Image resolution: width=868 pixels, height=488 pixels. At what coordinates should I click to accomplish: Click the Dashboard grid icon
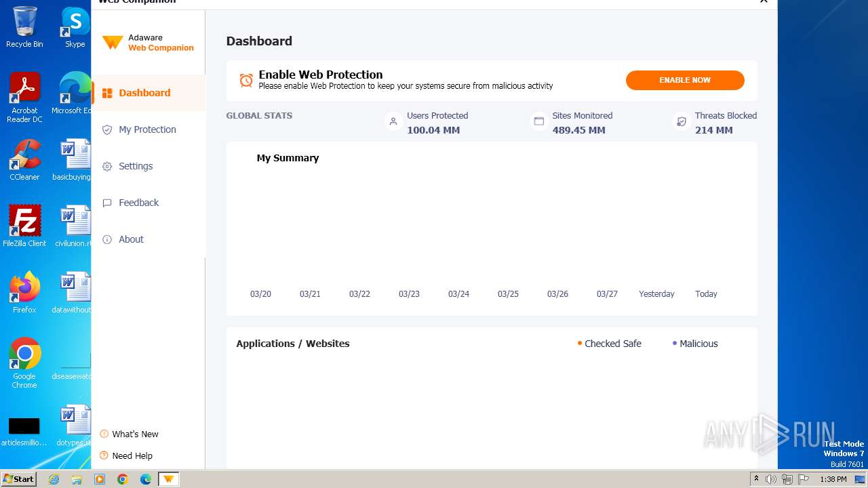(x=107, y=93)
